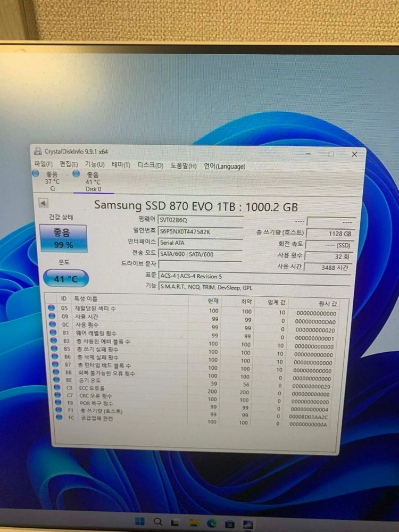Click the status dot of row BE 공기 온도

click(x=57, y=380)
